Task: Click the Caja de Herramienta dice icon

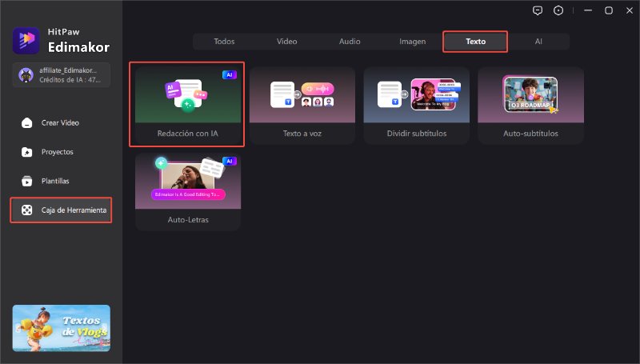Action: tap(27, 210)
